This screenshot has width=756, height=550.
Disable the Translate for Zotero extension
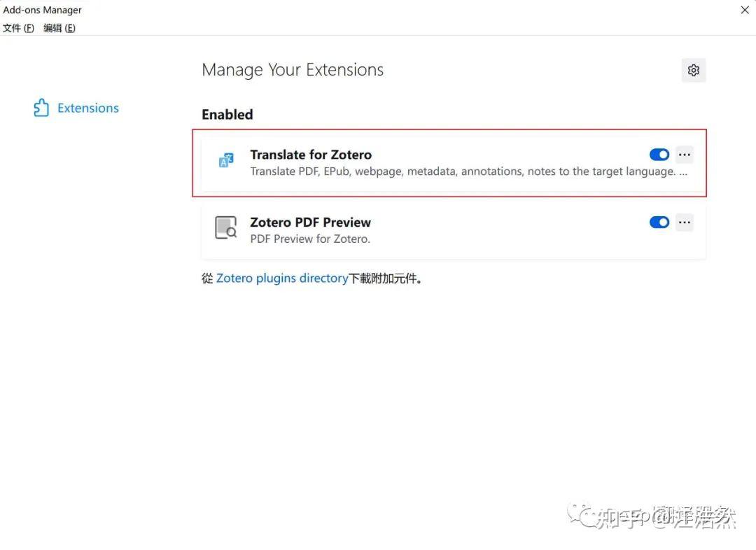click(x=659, y=155)
